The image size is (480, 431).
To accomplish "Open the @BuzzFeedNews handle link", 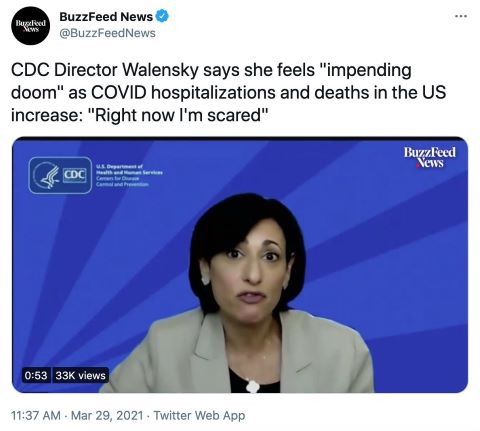I will tap(107, 33).
